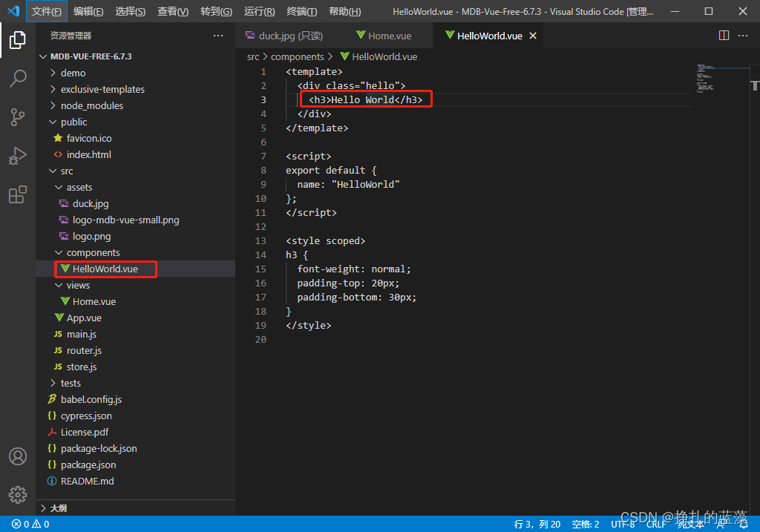Open the Search view icon

[18, 79]
